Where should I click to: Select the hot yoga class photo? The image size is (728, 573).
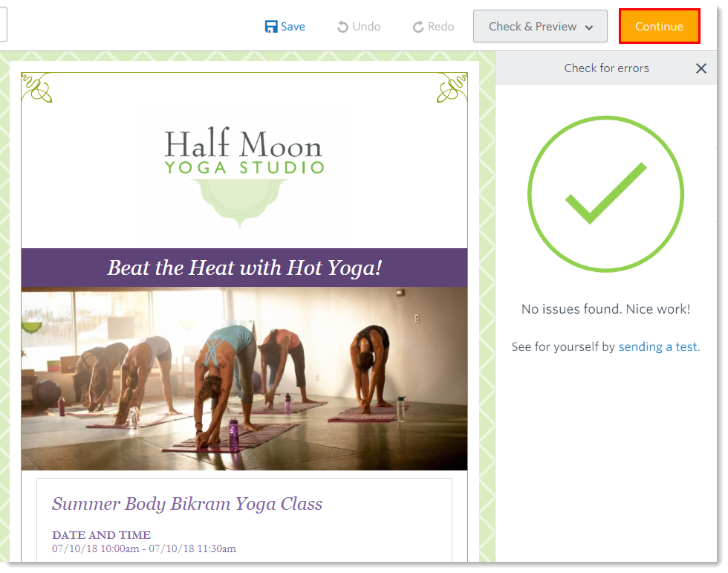[244, 378]
